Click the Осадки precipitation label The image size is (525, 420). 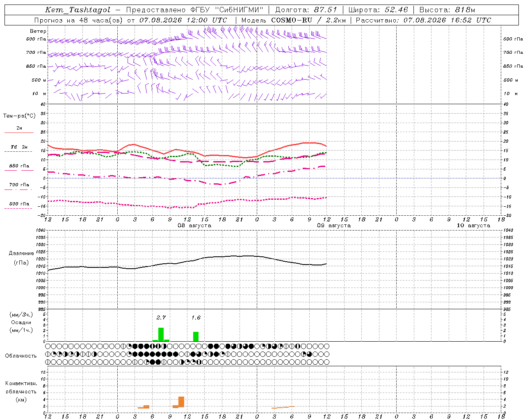click(21, 322)
